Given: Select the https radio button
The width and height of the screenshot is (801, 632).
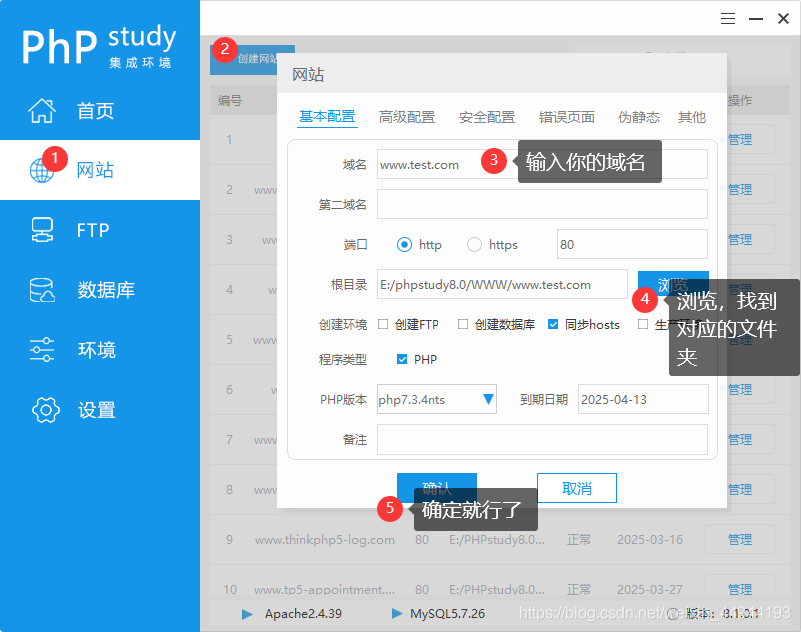Looking at the screenshot, I should point(473,244).
